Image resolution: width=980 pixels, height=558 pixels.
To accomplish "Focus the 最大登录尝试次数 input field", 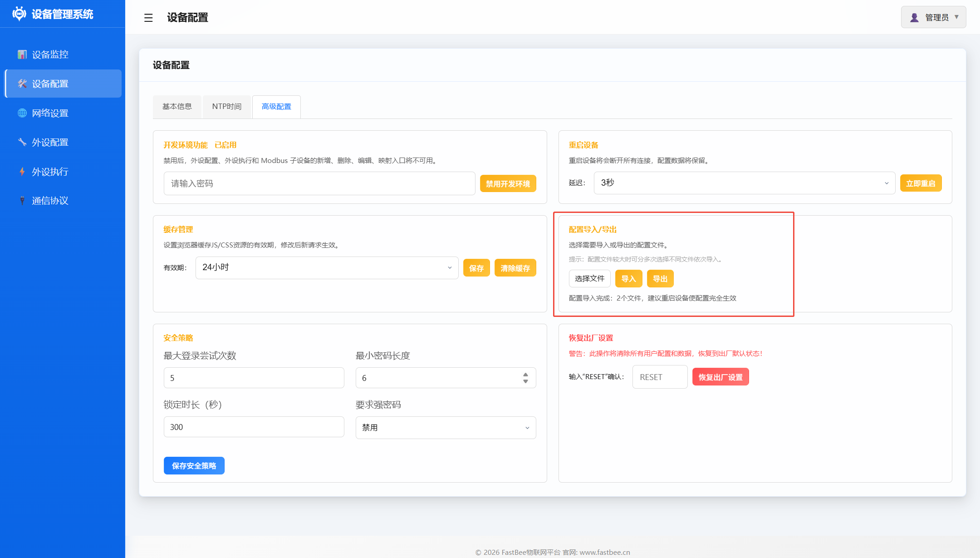I will coord(254,378).
